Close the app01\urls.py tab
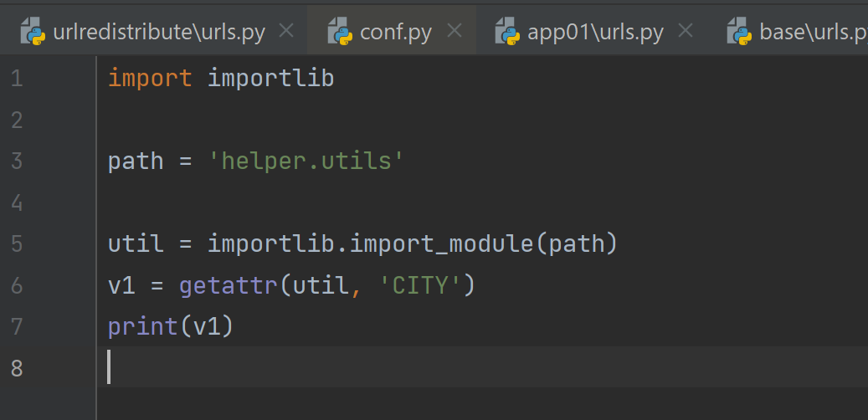The width and height of the screenshot is (868, 420). [685, 32]
